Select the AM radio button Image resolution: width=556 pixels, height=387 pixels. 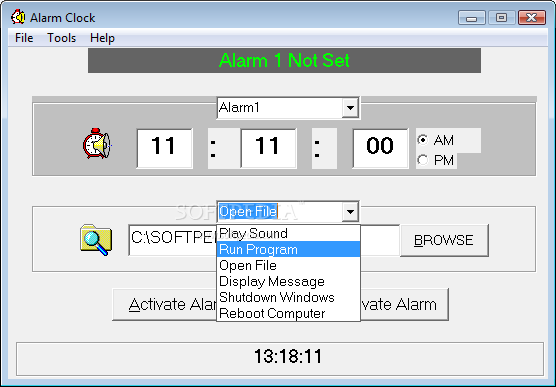(x=423, y=140)
